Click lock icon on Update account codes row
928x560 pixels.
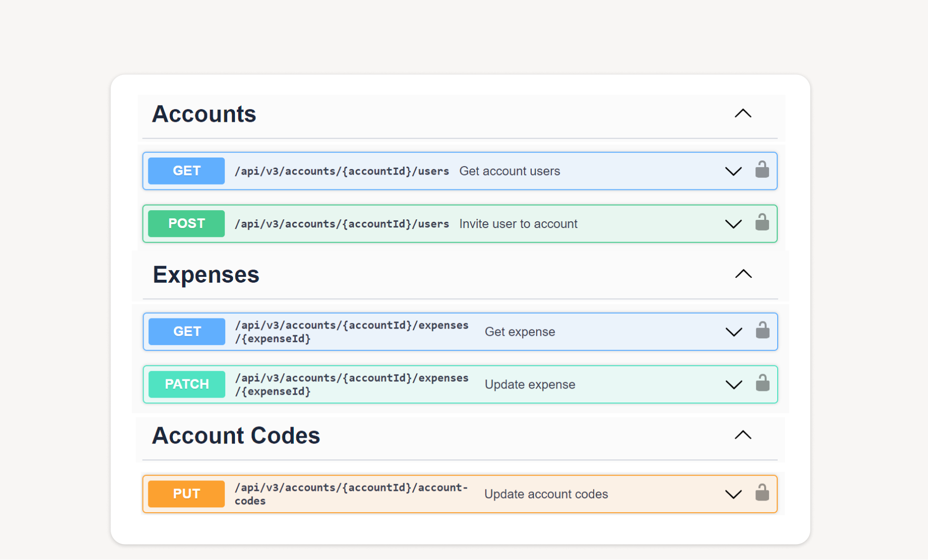(x=762, y=493)
